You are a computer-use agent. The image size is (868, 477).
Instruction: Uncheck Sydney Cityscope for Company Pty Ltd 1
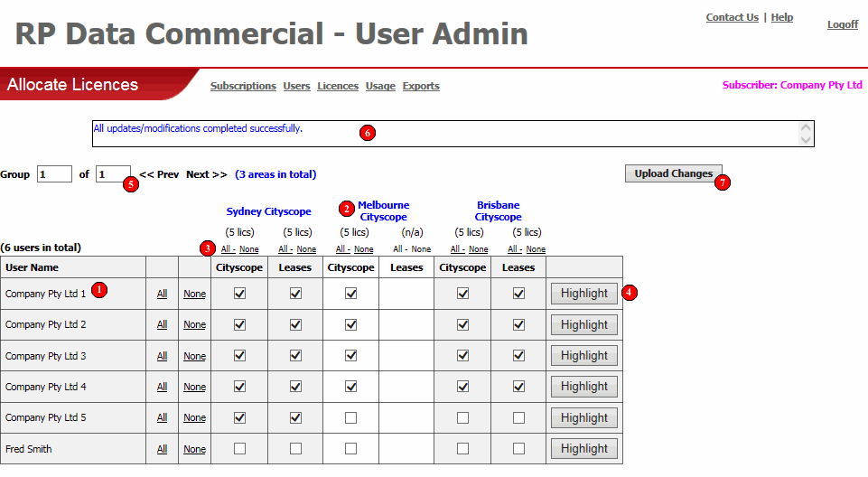[x=239, y=294]
